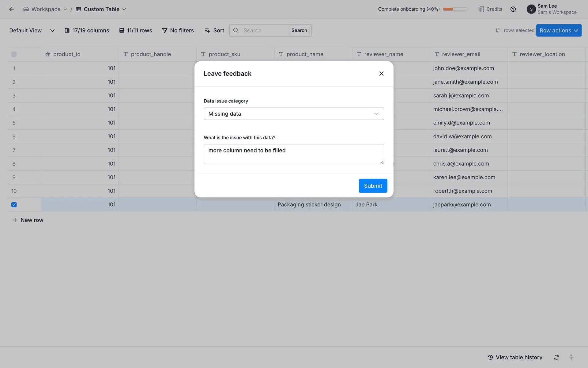
Task: Click the collapse icon beside refresh
Action: tap(571, 357)
